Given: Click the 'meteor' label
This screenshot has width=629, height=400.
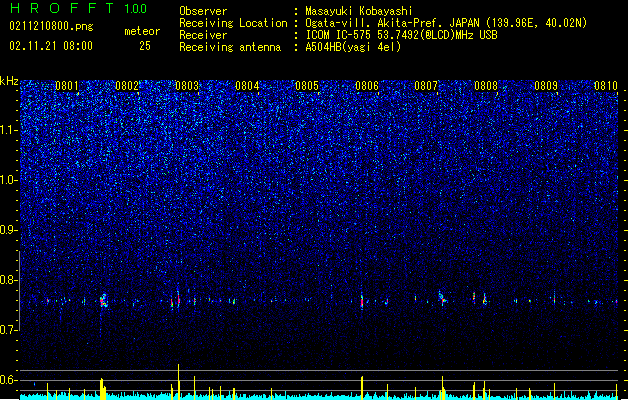Looking at the screenshot, I should (142, 31).
